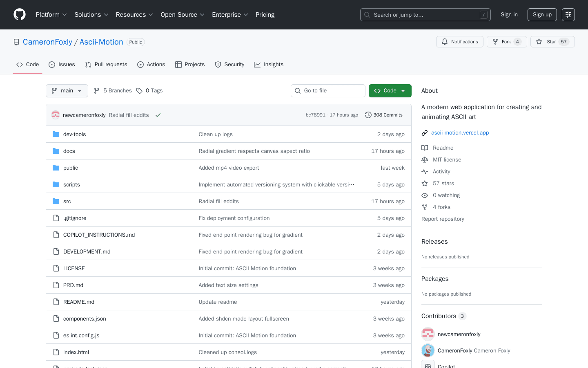Switch to the Issues tab

pos(62,65)
